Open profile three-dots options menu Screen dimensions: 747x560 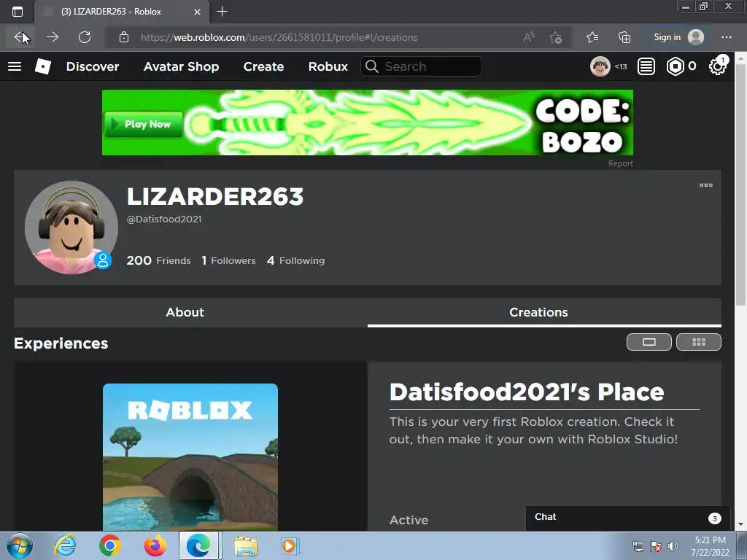(706, 185)
